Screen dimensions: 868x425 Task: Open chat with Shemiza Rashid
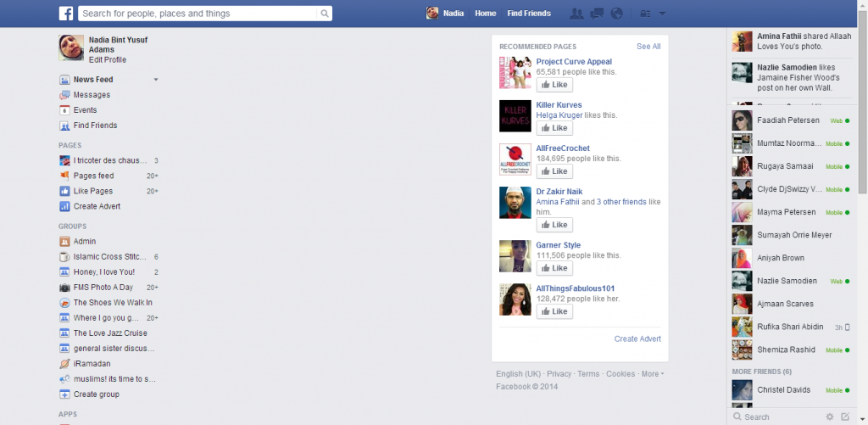pos(792,350)
